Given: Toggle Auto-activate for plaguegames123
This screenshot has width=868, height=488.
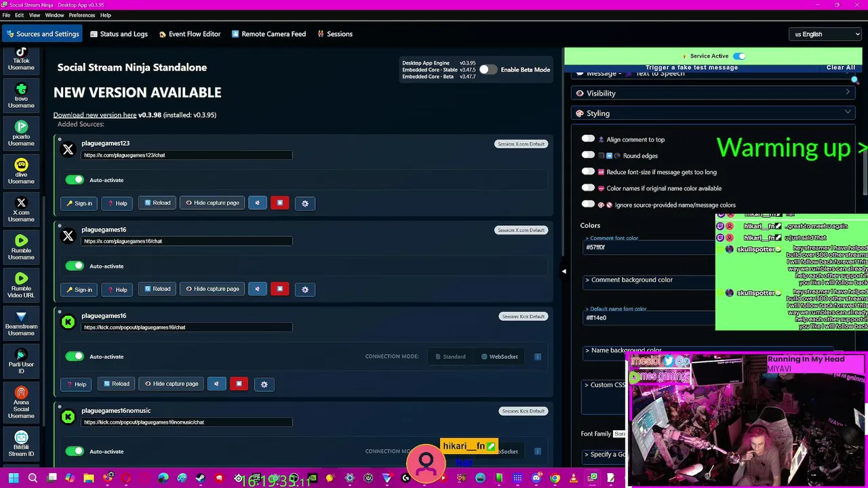Looking at the screenshot, I should (75, 180).
